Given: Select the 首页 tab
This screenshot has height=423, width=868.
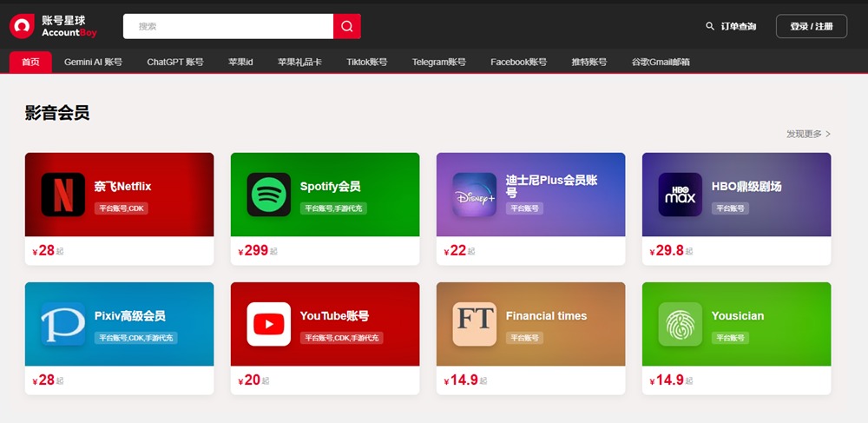Looking at the screenshot, I should point(30,62).
